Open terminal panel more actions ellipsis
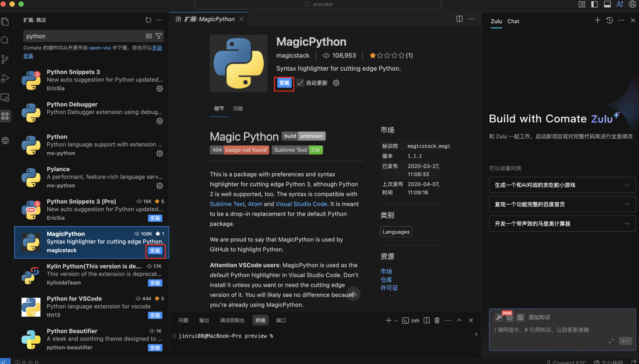The height and width of the screenshot is (364, 639). point(448,320)
